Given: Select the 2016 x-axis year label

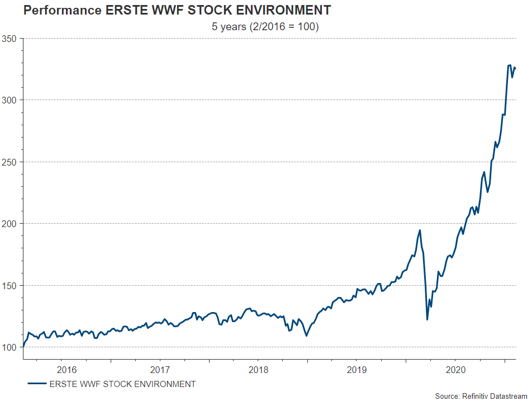Looking at the screenshot, I should coord(66,369).
